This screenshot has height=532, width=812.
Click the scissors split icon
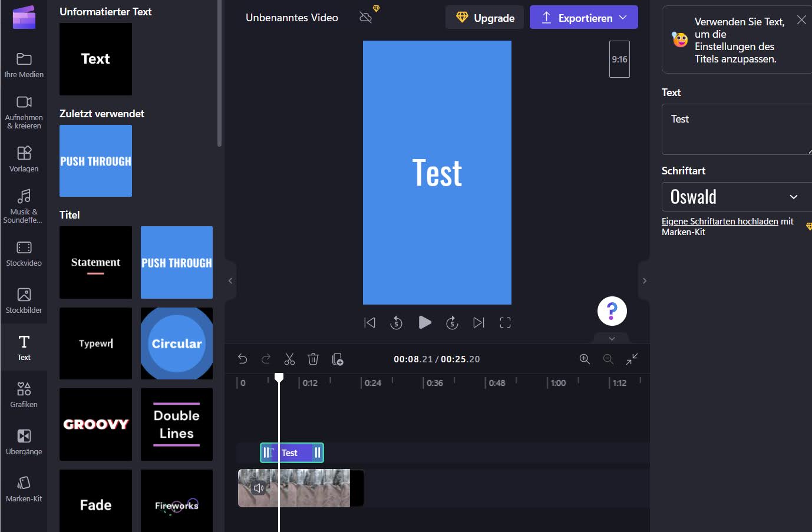pyautogui.click(x=289, y=359)
